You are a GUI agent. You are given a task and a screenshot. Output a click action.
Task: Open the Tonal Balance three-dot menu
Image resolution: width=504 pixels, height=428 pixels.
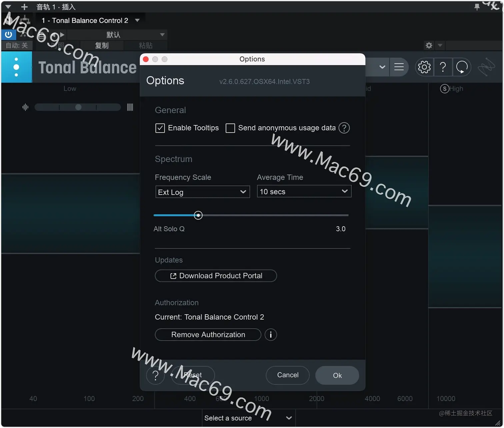coord(16,67)
